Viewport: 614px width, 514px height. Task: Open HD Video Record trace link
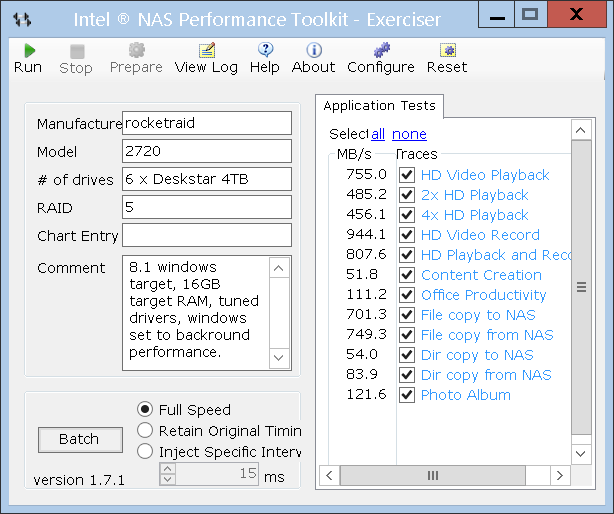(x=480, y=235)
